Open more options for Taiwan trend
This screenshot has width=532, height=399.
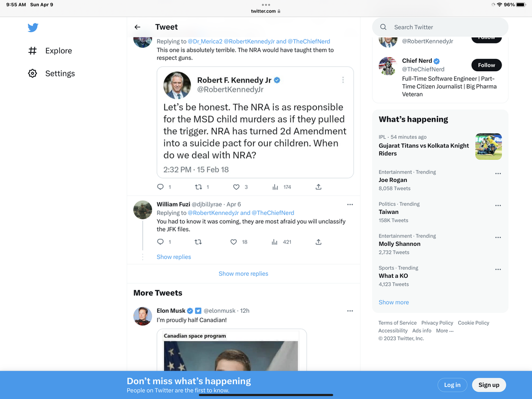pos(498,205)
